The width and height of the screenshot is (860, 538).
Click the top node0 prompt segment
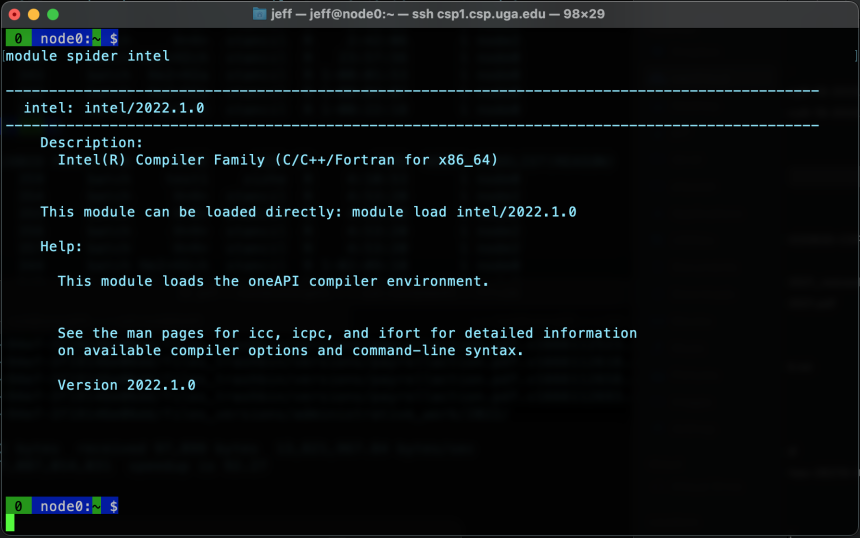(x=65, y=38)
